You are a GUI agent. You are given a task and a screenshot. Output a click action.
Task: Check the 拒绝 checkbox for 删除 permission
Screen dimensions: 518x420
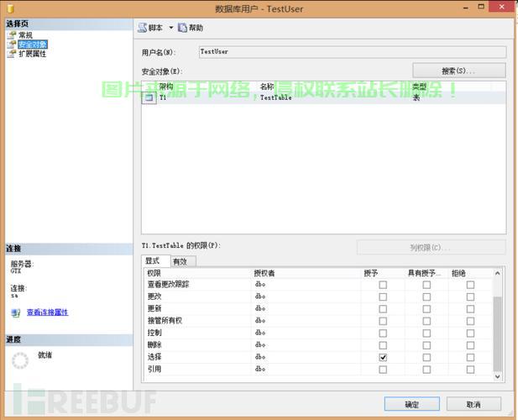[x=470, y=345]
